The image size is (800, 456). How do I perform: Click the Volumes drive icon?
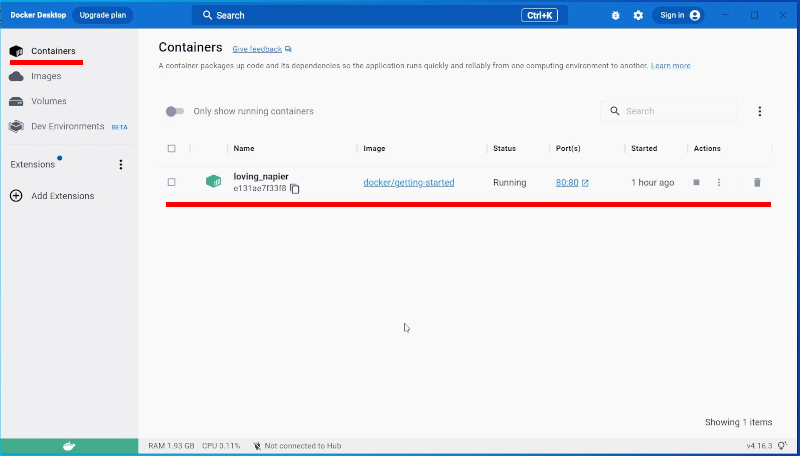click(x=16, y=101)
